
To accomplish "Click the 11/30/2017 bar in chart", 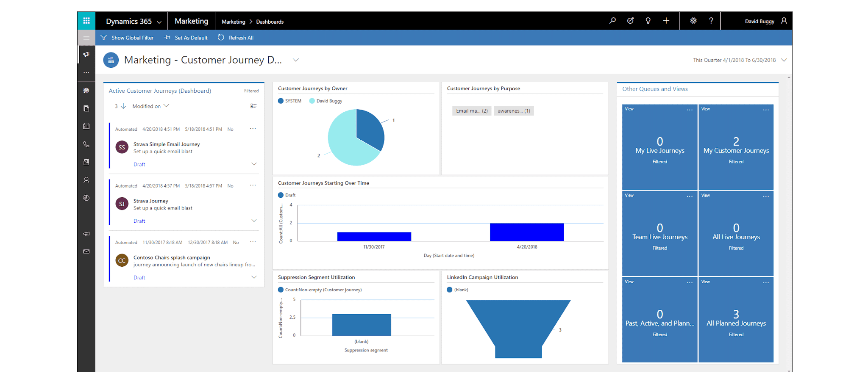I will pos(374,237).
